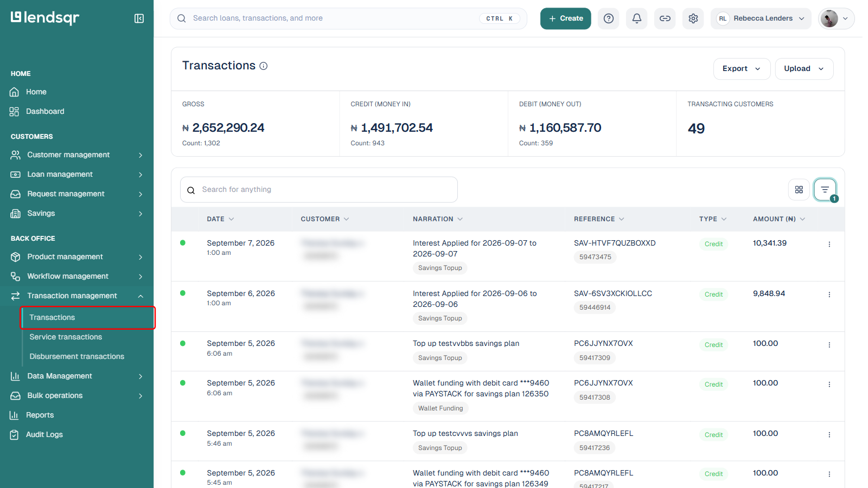
Task: Go to Dashboard in sidebar
Action: point(45,112)
